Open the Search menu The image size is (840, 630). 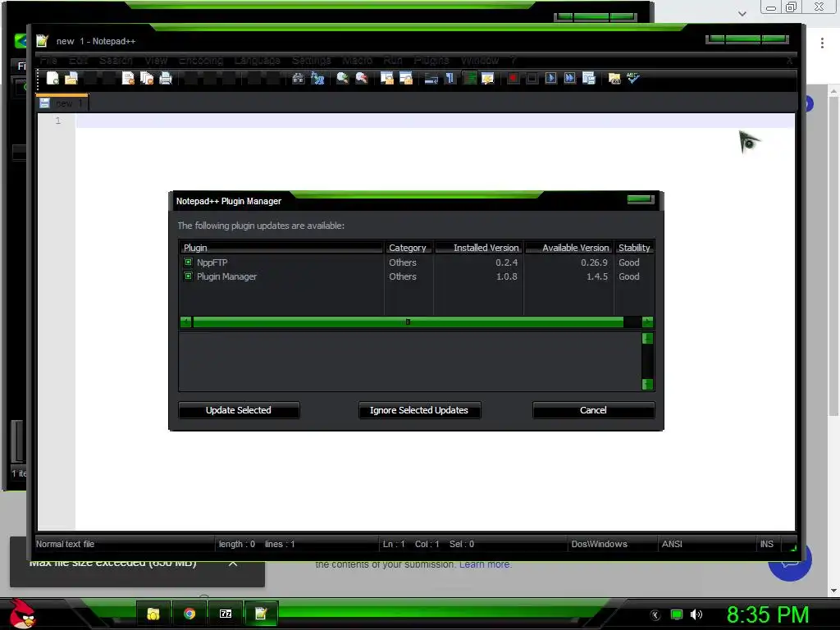pos(116,60)
